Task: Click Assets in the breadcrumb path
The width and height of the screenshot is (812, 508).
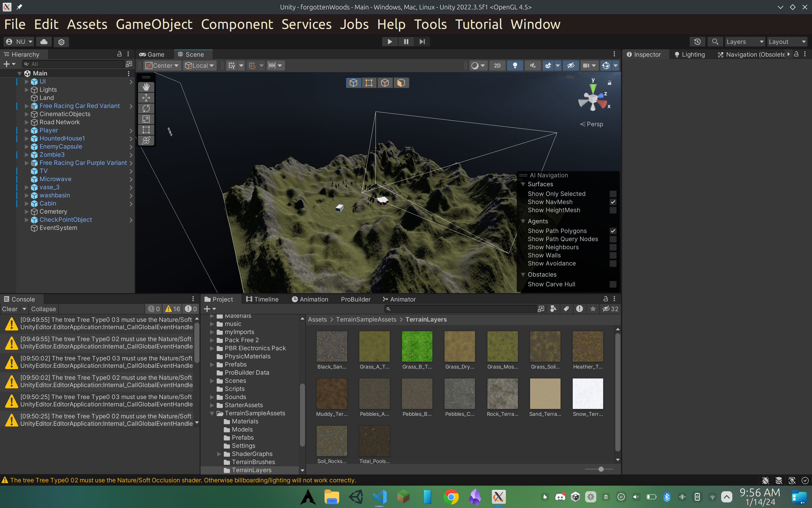Action: [317, 320]
